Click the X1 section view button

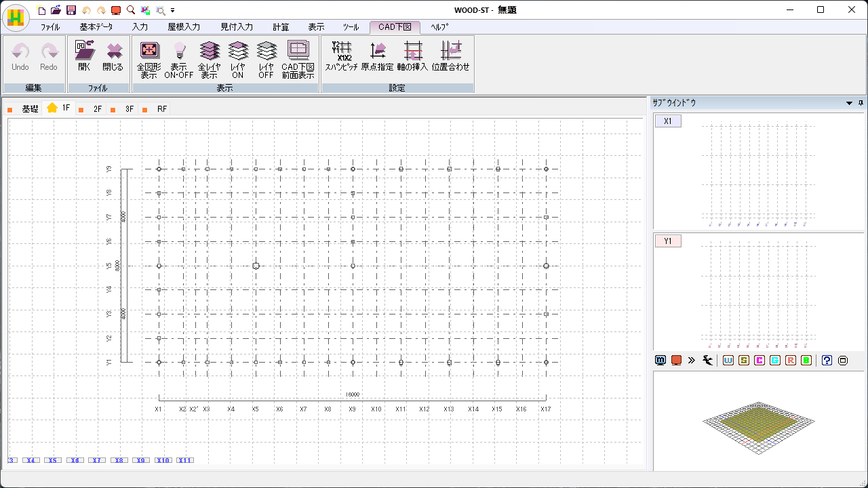(x=668, y=121)
